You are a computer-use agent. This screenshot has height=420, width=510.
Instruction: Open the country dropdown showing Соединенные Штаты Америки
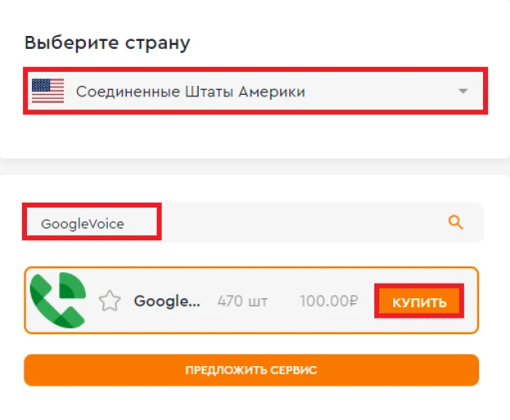tap(255, 91)
